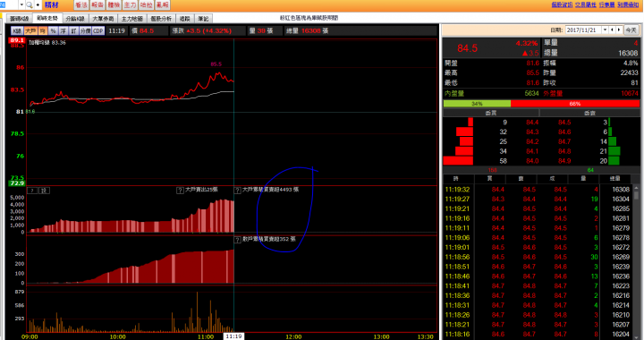Click the help icon beside 散戶累積買賣超

(x=237, y=240)
